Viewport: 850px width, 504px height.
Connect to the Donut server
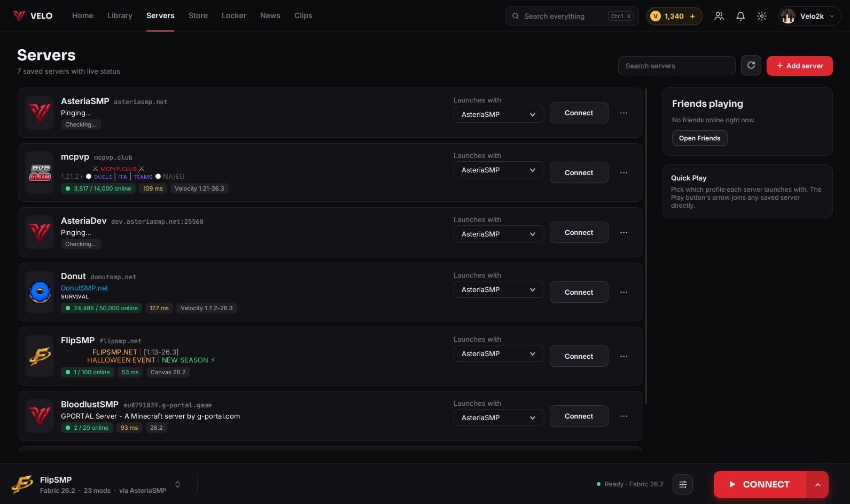click(x=579, y=292)
